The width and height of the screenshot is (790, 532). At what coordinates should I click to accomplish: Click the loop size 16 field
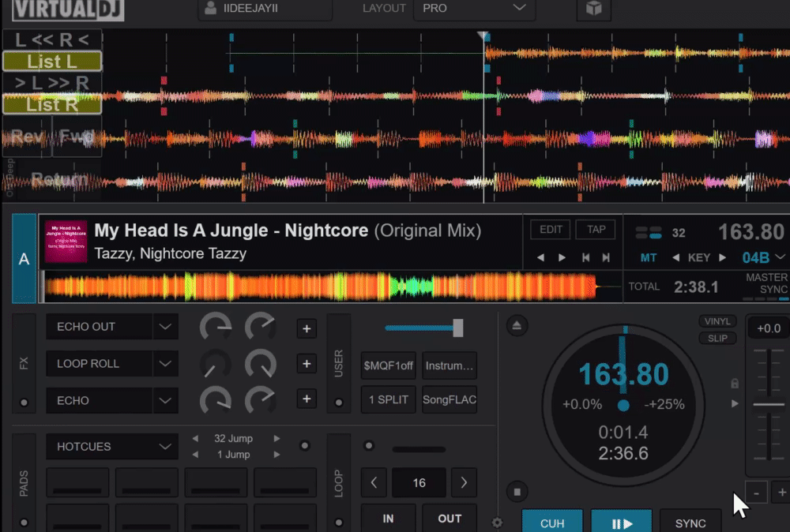point(419,483)
